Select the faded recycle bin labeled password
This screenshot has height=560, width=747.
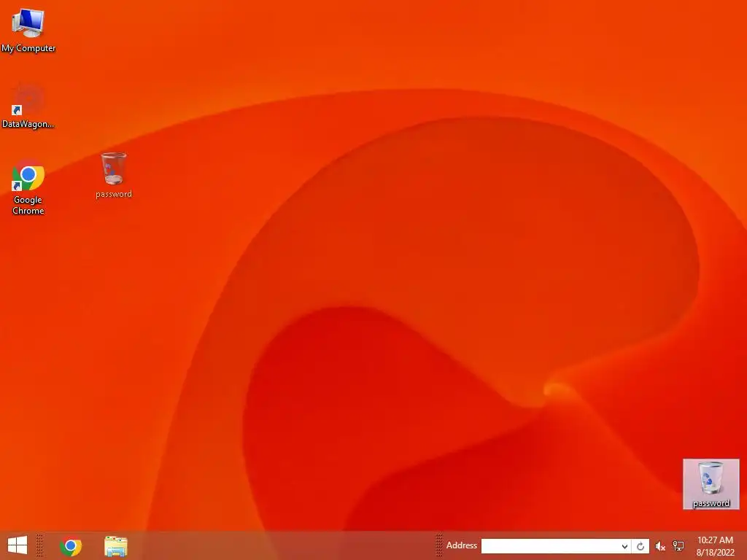(113, 175)
